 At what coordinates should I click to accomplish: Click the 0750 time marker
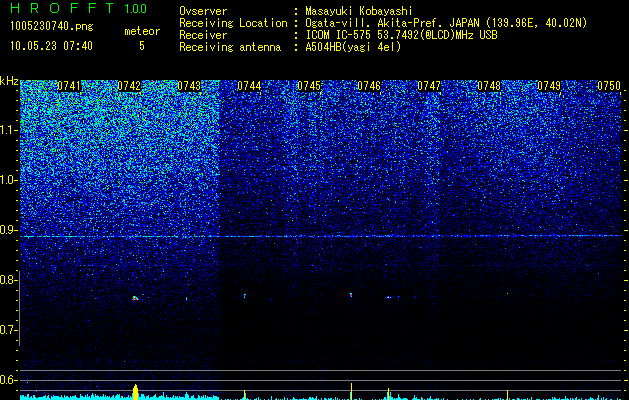609,86
